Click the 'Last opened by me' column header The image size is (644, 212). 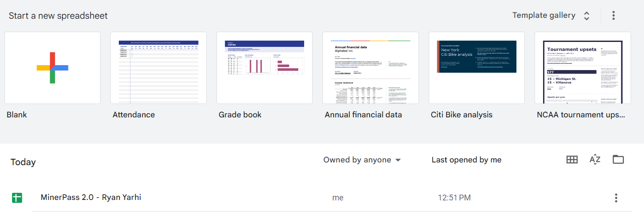[466, 160]
